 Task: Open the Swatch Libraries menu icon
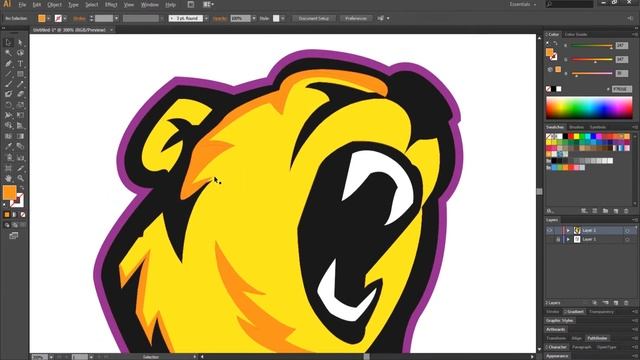point(550,211)
